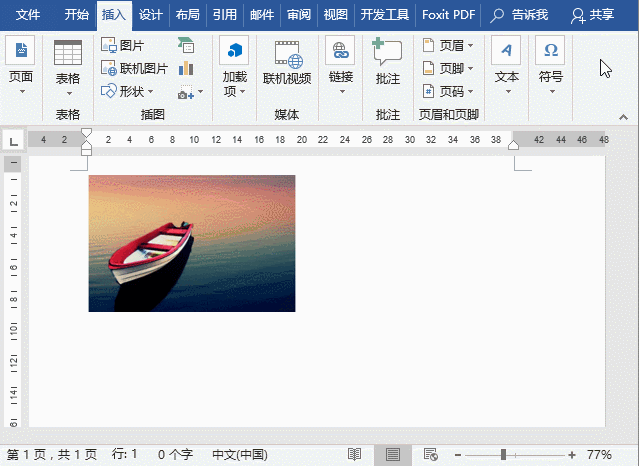Click the zoom slider handle
639x466 pixels.
(x=504, y=455)
